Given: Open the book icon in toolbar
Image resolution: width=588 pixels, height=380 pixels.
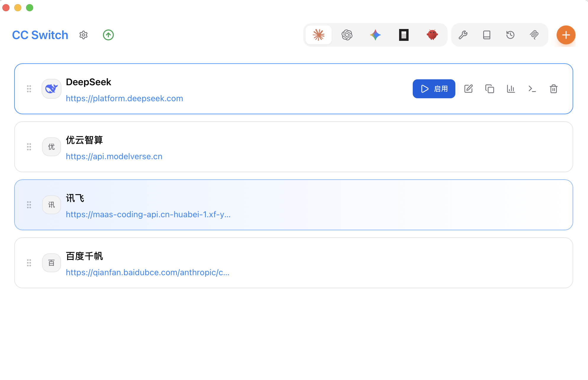Looking at the screenshot, I should tap(487, 35).
